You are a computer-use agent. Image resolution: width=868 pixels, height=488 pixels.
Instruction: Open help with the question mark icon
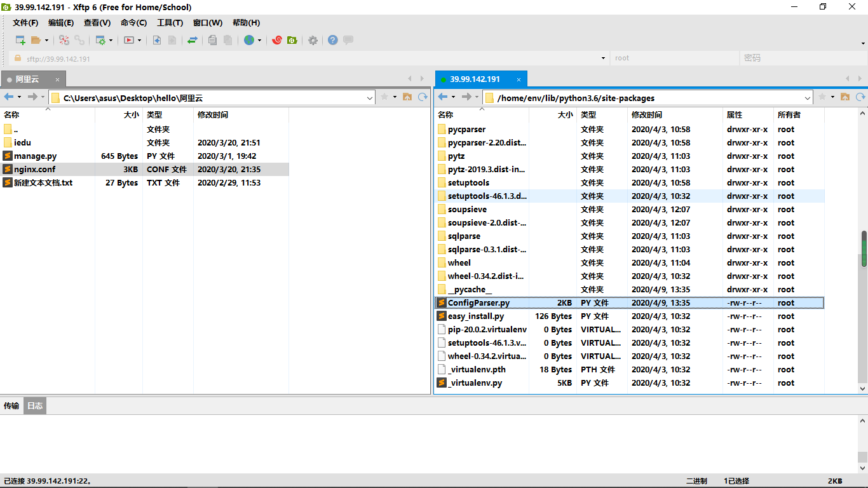click(x=332, y=39)
